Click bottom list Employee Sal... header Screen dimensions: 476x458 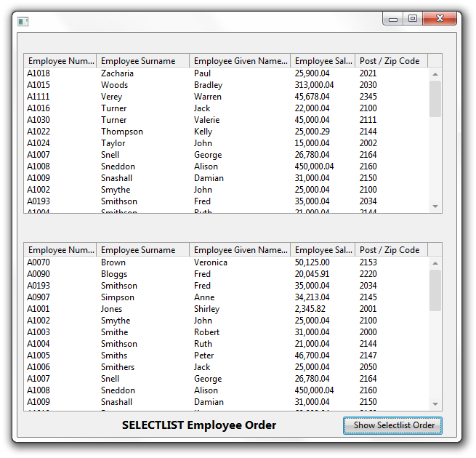323,249
